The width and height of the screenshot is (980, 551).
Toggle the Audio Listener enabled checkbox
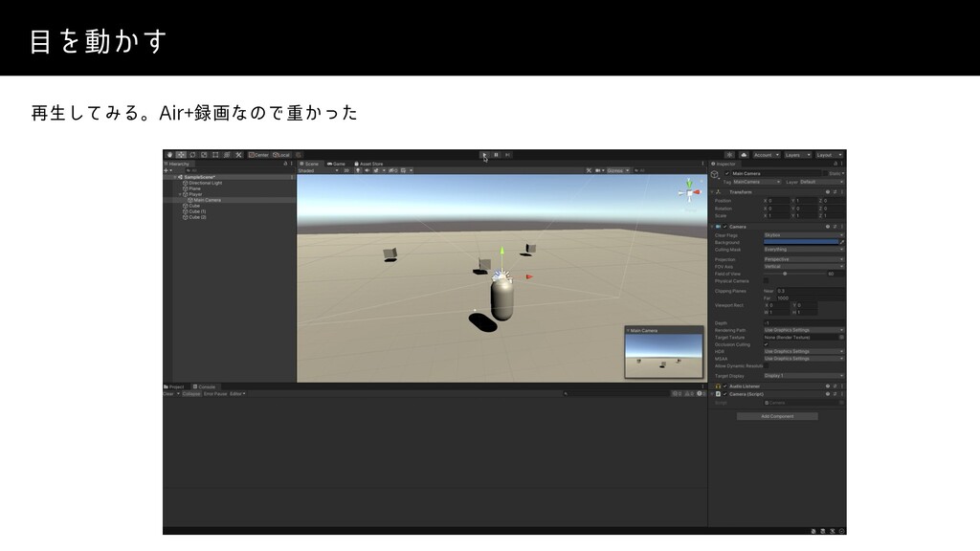(x=725, y=386)
